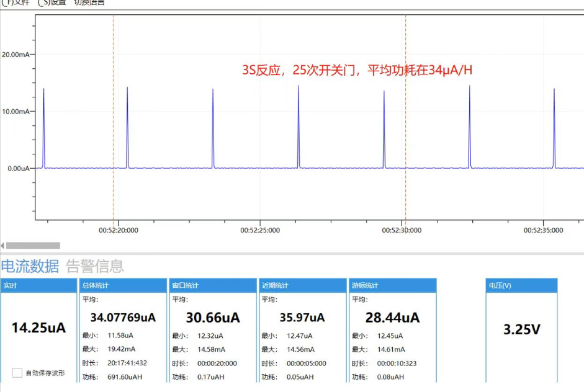584x392 pixels.
Task: Click the gray horizontal scrollbar thumb
Action: [33, 246]
